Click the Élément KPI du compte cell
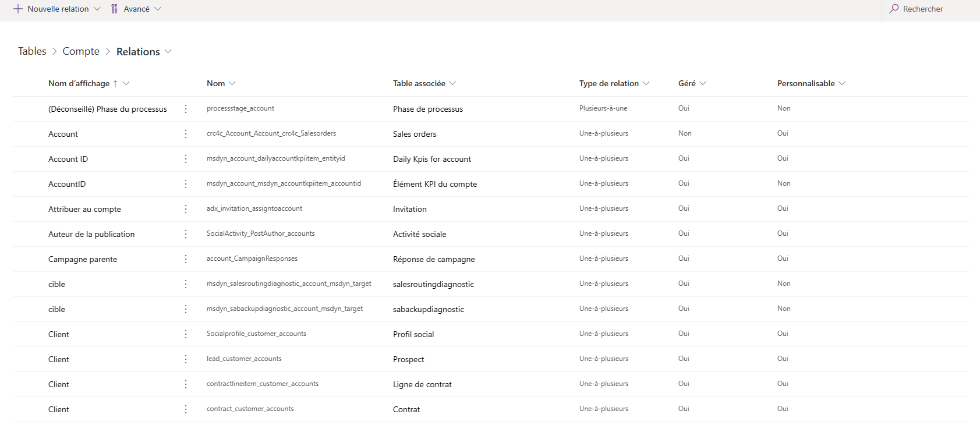The width and height of the screenshot is (980, 425). pyautogui.click(x=435, y=184)
